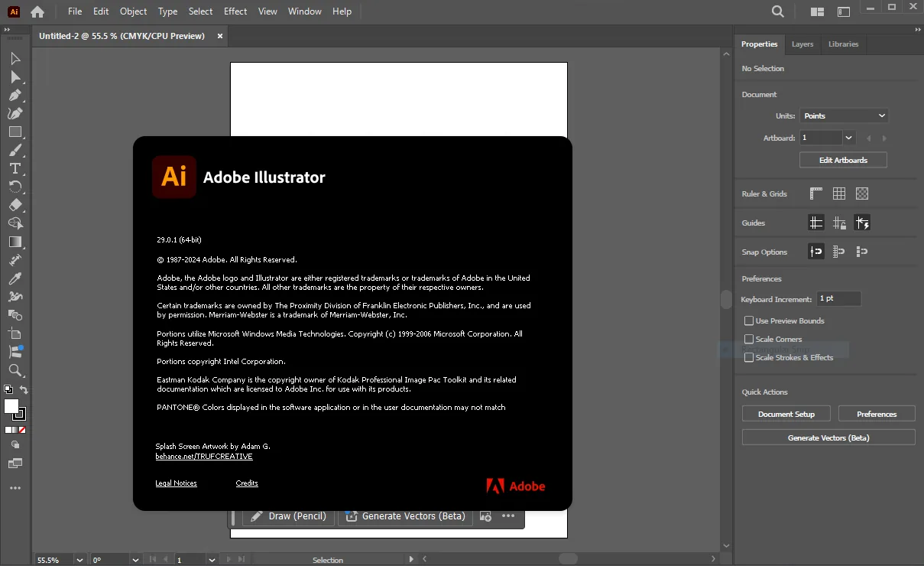This screenshot has height=566, width=924.
Task: Select the Eyedropper tool
Action: coord(15,278)
